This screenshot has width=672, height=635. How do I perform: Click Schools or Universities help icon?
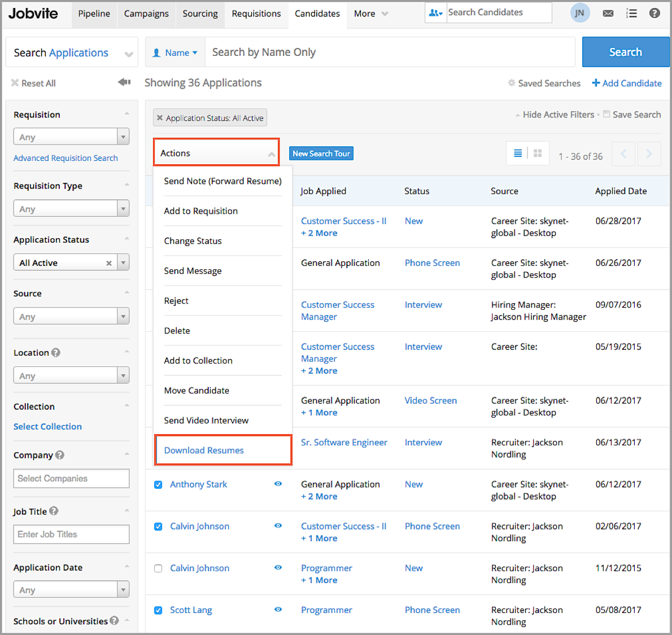[x=114, y=620]
